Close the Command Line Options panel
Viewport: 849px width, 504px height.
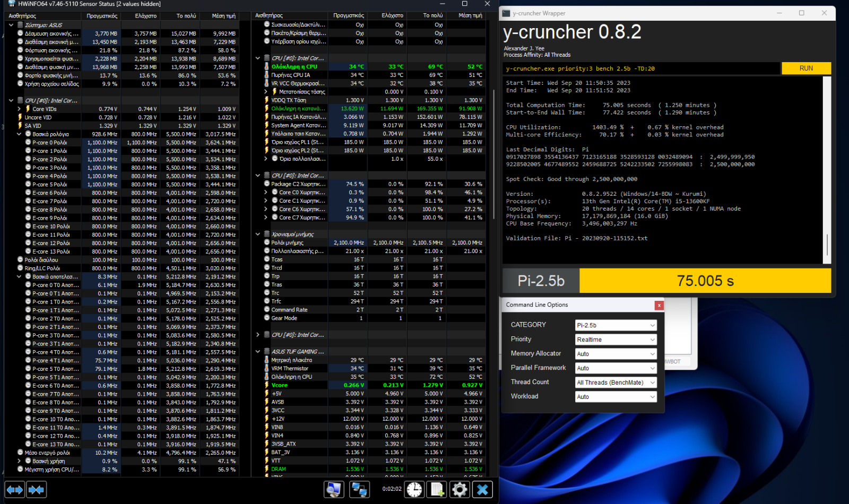click(659, 305)
